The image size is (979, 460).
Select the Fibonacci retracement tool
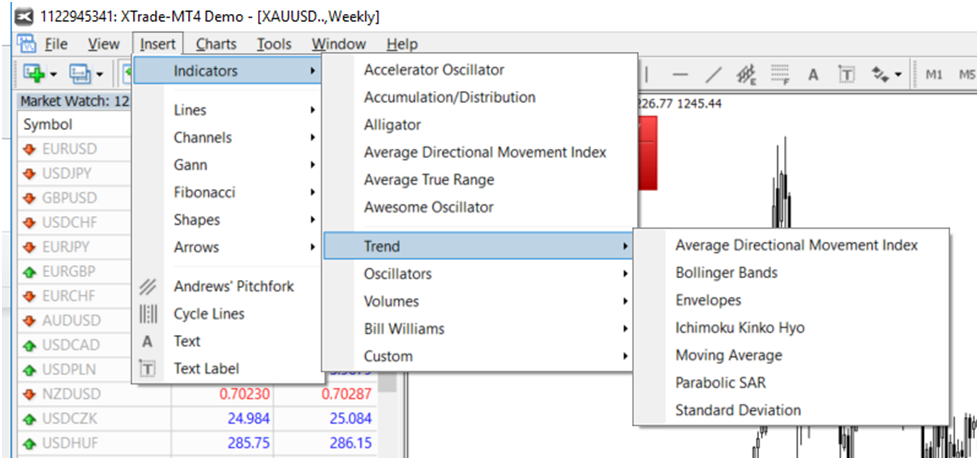point(780,74)
